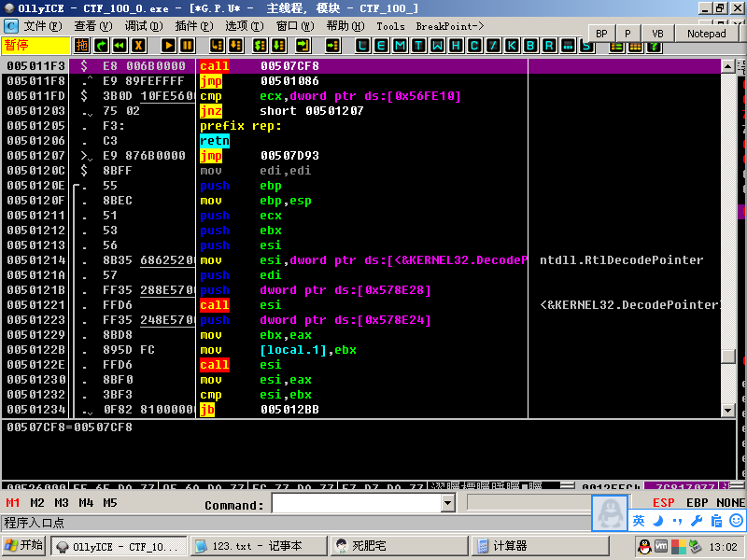
Task: Open the 插件(P) plugins menu
Action: [192, 26]
